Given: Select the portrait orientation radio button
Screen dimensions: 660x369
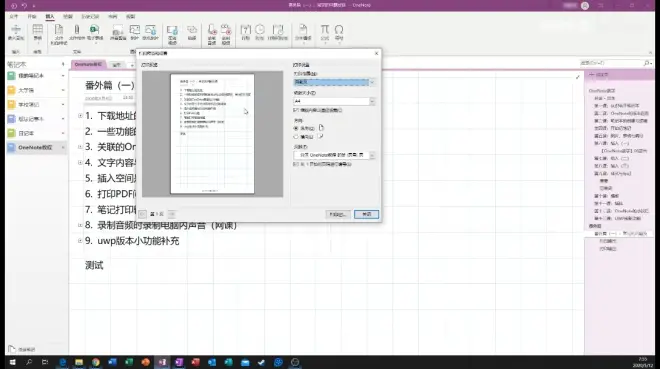Looking at the screenshot, I should 296,128.
